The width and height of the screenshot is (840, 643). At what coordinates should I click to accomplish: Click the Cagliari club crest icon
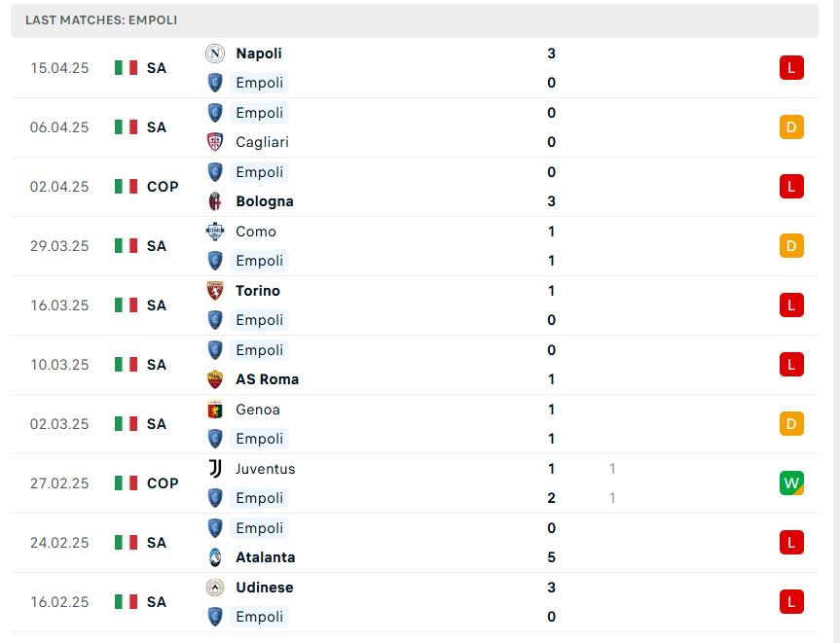coord(215,142)
